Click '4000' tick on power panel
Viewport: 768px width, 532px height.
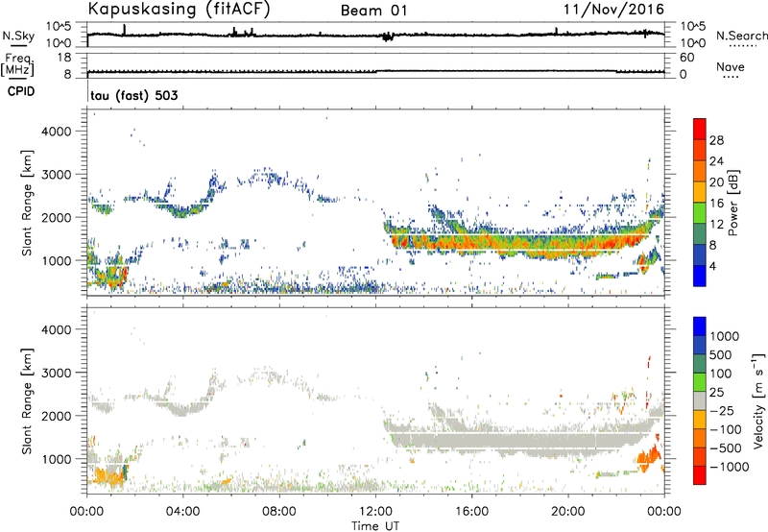(x=56, y=132)
